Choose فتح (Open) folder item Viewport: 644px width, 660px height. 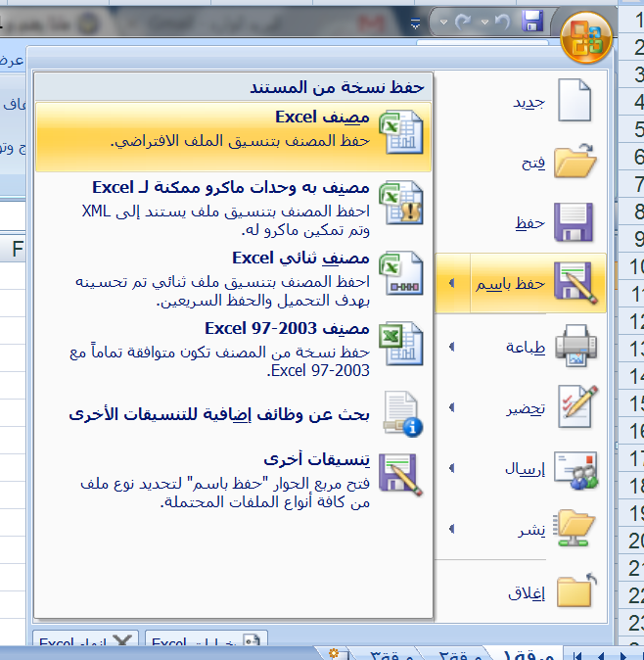pyautogui.click(x=522, y=162)
